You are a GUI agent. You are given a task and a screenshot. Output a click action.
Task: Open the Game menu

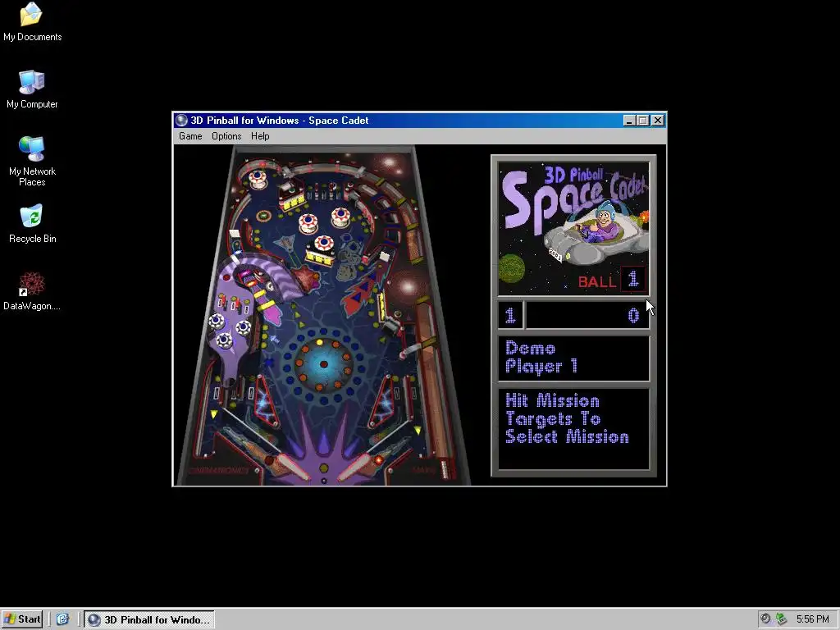click(x=190, y=136)
